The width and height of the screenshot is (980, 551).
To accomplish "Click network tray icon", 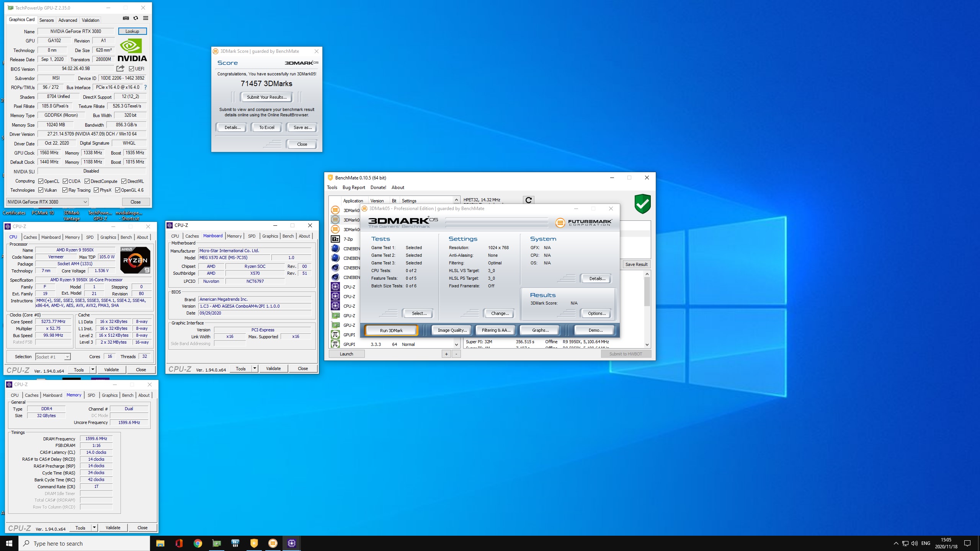I will pyautogui.click(x=905, y=543).
